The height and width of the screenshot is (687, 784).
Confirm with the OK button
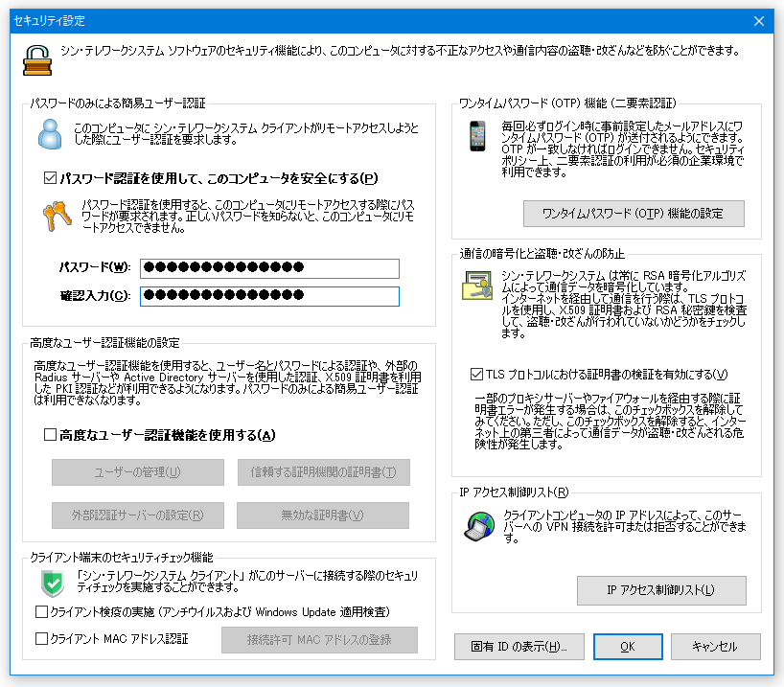pyautogui.click(x=628, y=647)
